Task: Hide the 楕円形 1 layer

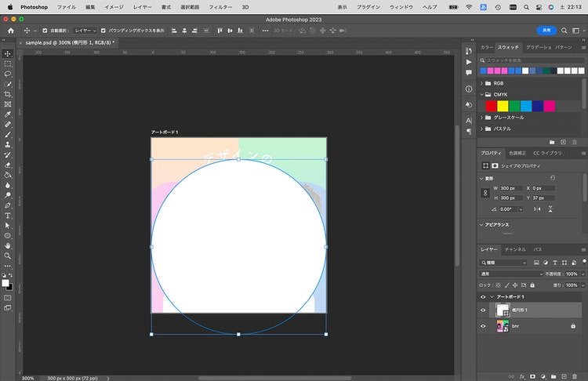Action: click(x=483, y=310)
